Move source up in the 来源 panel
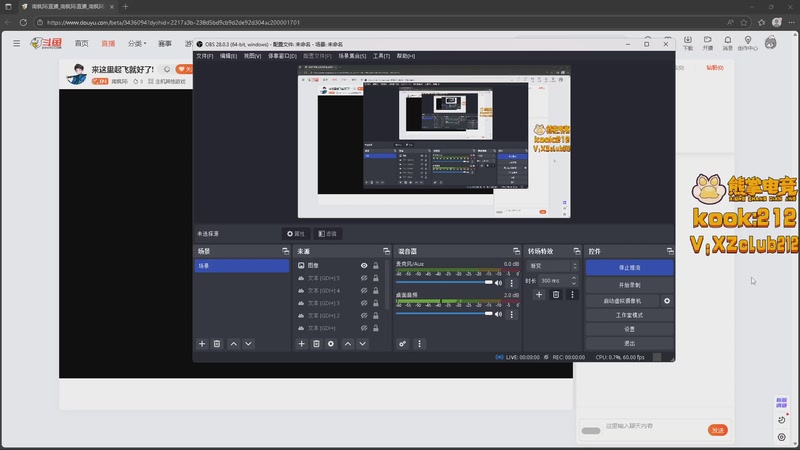Viewport: 800px width, 450px height. coord(348,344)
